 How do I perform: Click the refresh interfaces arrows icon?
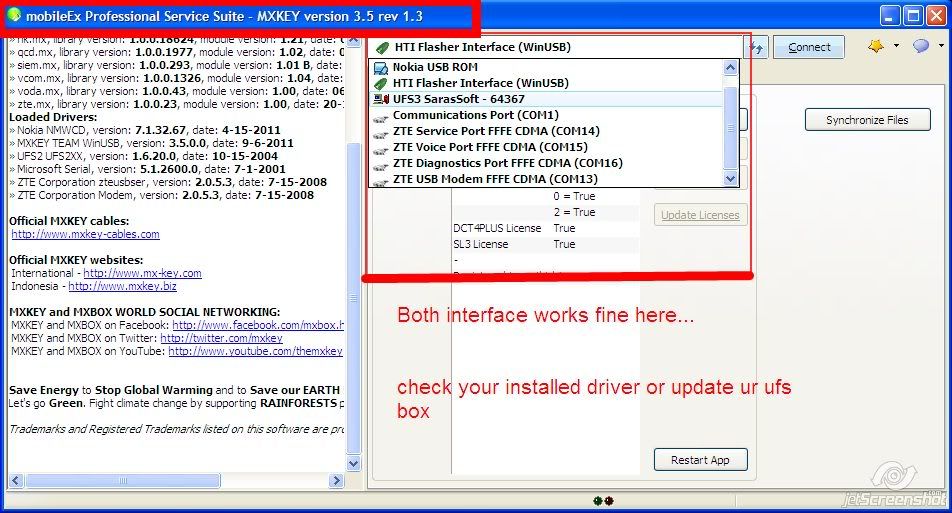[x=757, y=47]
